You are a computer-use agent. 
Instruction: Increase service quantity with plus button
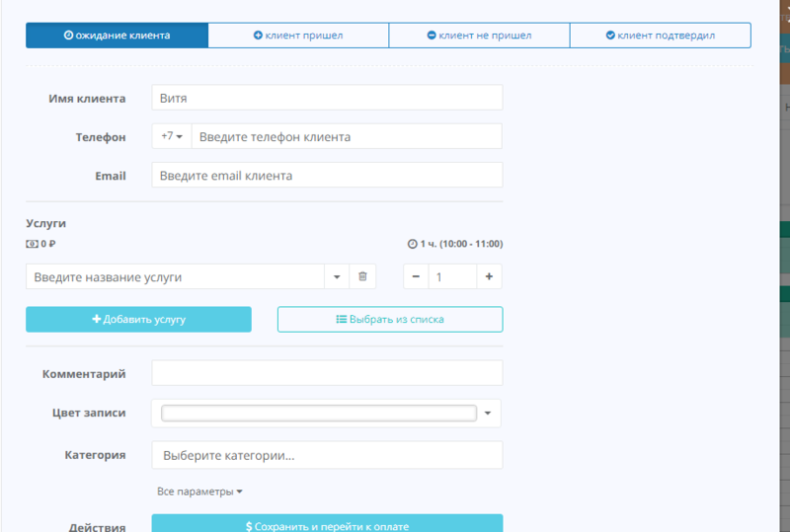pos(489,277)
